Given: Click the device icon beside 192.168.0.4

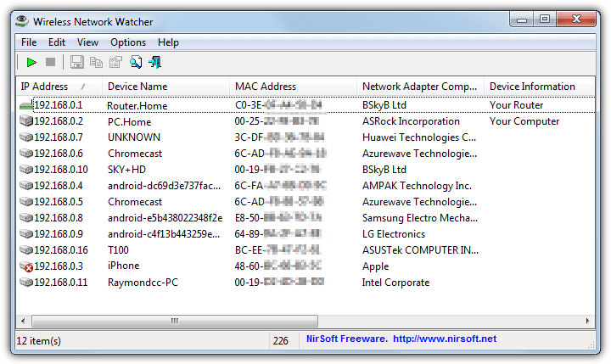Looking at the screenshot, I should tap(26, 186).
